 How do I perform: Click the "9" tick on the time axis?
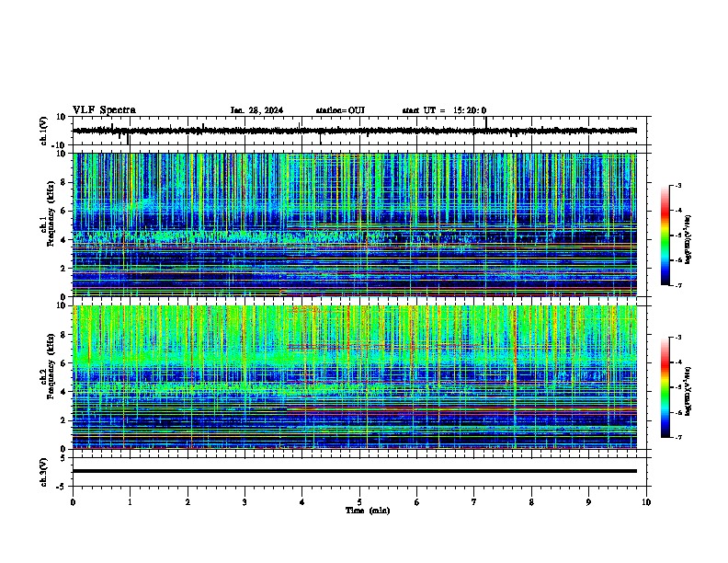[588, 502]
